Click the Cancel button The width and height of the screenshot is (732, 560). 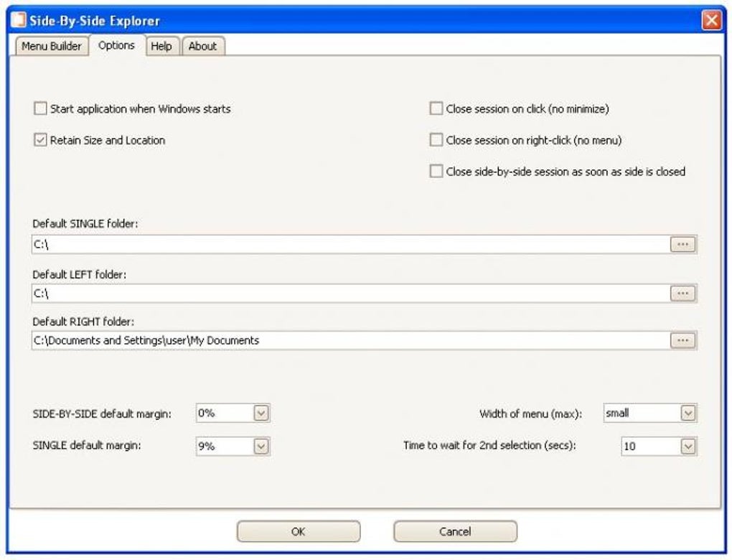[455, 532]
